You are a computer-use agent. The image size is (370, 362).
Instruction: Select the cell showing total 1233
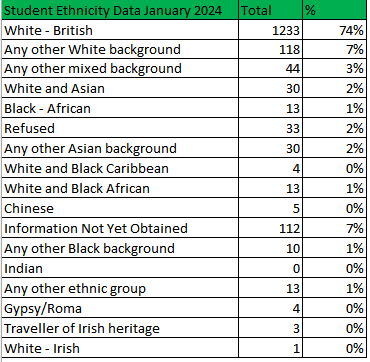coord(270,30)
